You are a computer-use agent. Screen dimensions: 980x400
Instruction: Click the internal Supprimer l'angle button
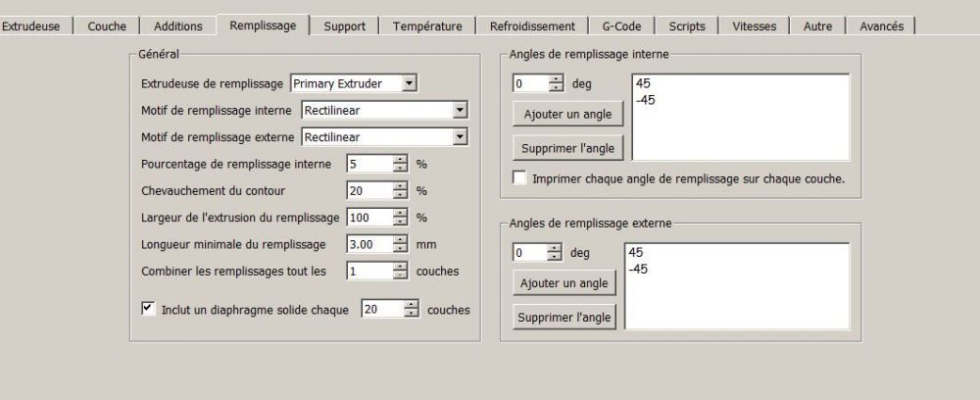pos(568,148)
